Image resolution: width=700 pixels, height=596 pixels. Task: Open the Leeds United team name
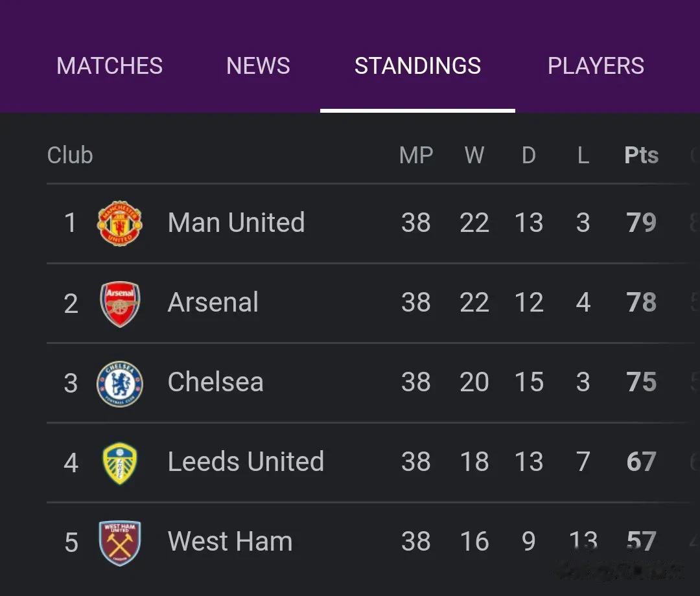[246, 461]
